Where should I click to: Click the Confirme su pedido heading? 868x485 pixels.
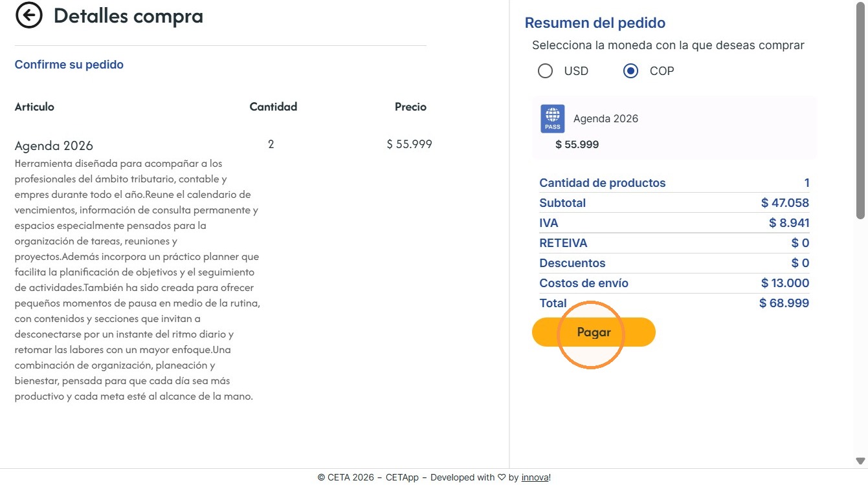click(x=69, y=65)
